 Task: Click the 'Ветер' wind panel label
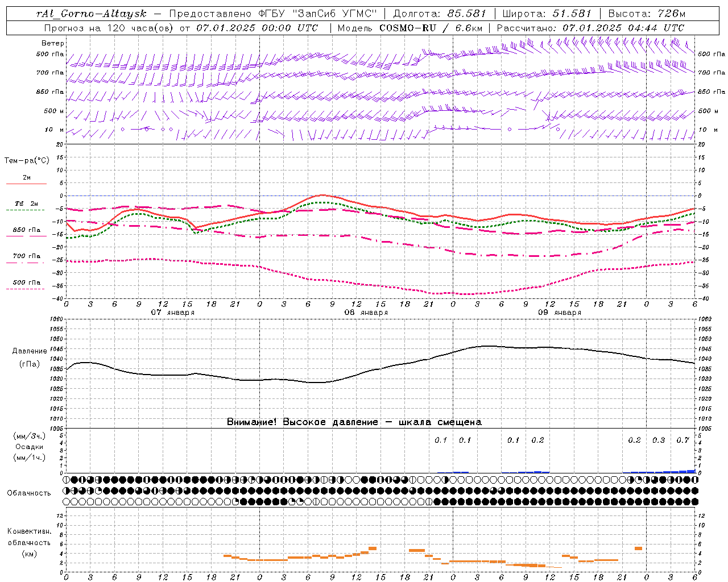(53, 43)
